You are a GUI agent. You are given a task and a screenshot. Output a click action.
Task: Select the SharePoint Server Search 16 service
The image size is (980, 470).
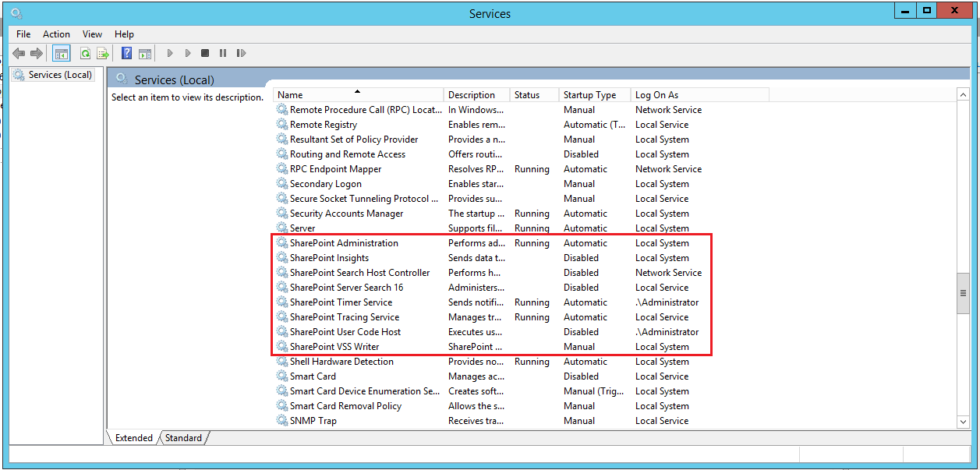[x=346, y=288]
